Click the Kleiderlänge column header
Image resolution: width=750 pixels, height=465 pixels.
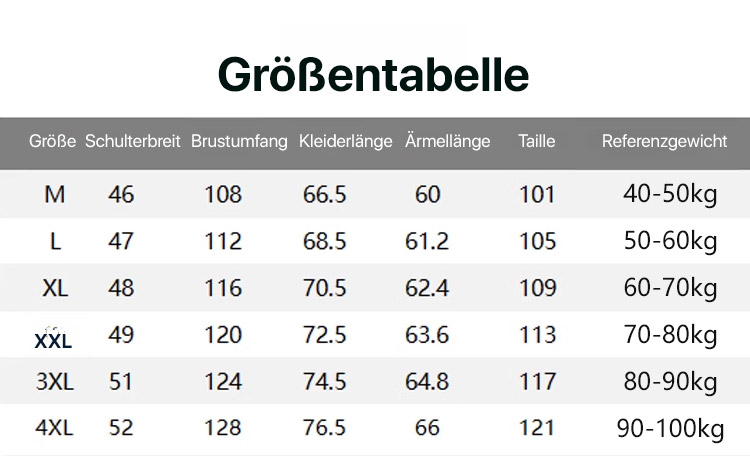[x=345, y=141]
